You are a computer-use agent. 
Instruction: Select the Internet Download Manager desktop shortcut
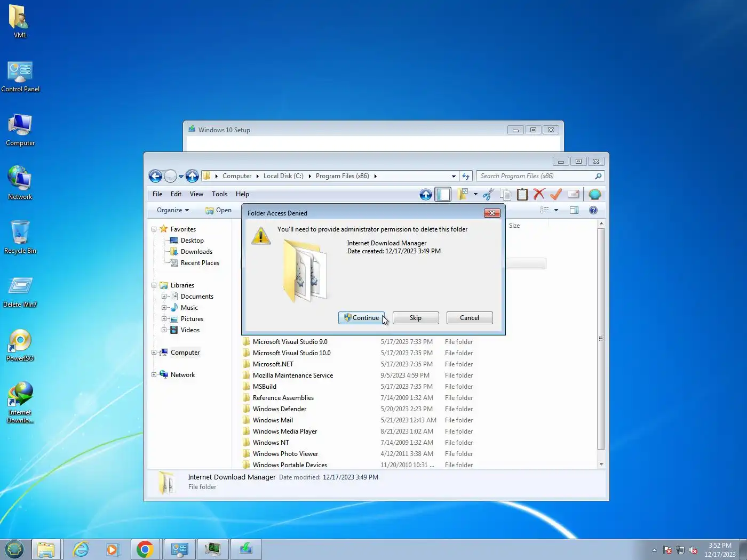point(20,403)
